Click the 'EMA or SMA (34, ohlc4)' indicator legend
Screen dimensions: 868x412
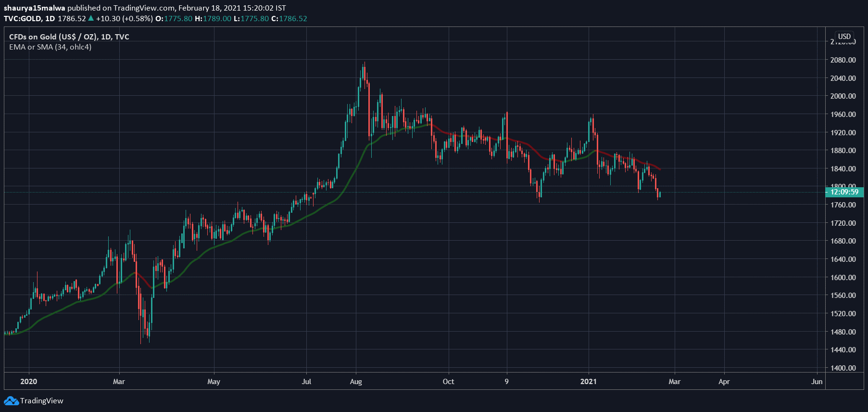[x=50, y=47]
